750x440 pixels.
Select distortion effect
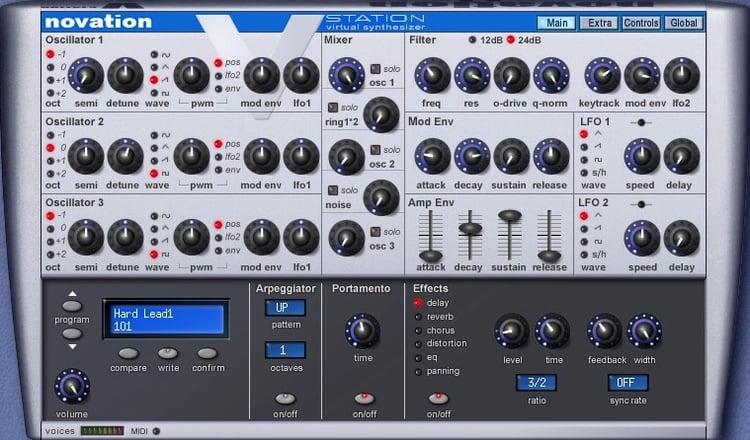tap(418, 344)
